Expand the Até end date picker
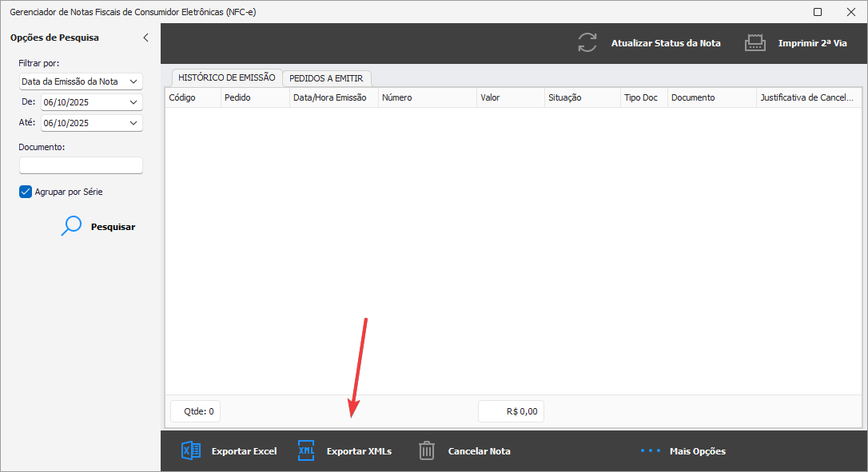Screen dimensions: 868x472 [133, 123]
